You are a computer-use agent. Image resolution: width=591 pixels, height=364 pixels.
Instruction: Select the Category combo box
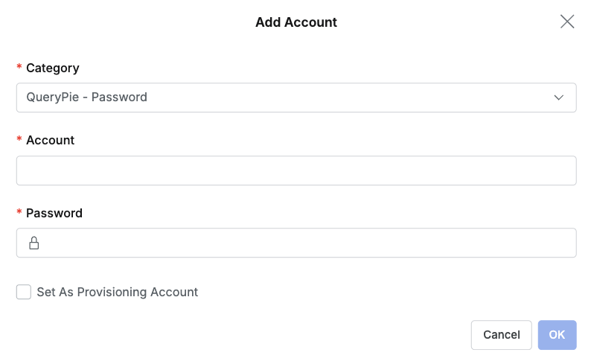(x=296, y=98)
